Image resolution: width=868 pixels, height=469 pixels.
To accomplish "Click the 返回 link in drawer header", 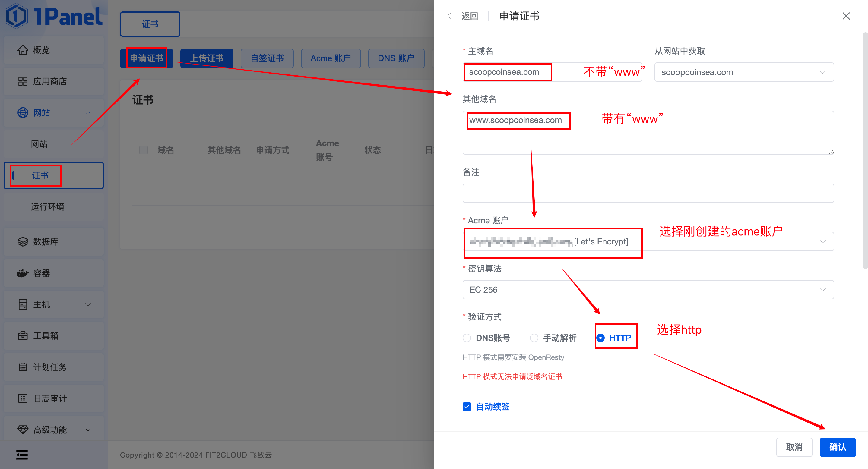I will point(469,16).
